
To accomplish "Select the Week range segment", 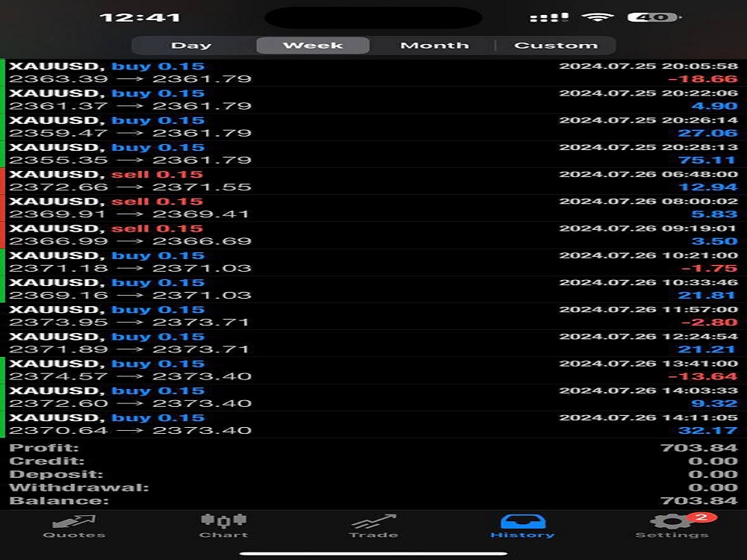I will point(313,46).
